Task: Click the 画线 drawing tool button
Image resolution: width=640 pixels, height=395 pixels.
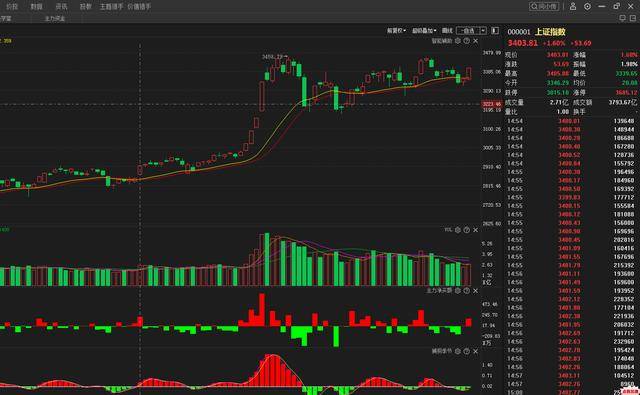Action: pos(447,31)
